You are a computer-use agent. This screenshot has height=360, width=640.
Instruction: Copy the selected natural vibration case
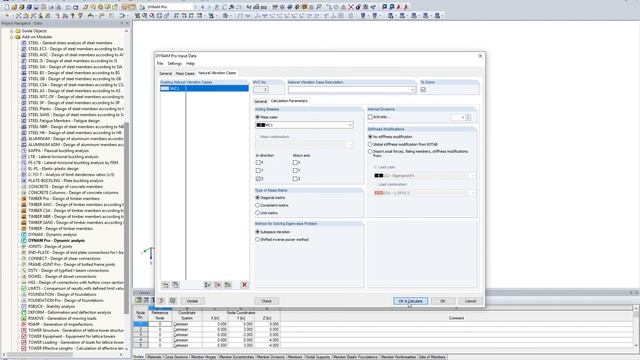coord(175,285)
